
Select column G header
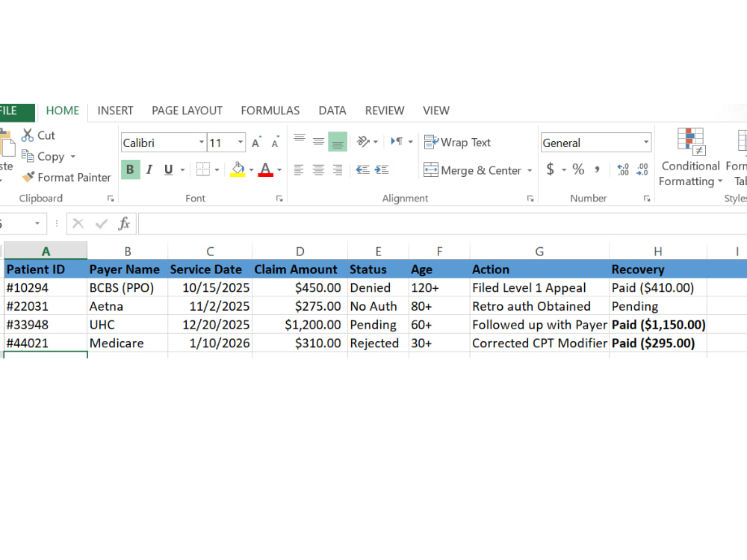coord(539,251)
